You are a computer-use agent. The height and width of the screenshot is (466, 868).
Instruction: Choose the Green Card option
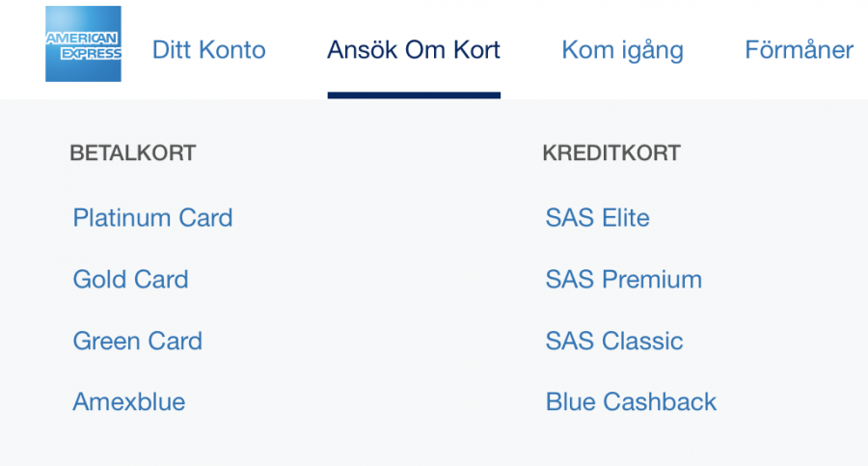137,342
